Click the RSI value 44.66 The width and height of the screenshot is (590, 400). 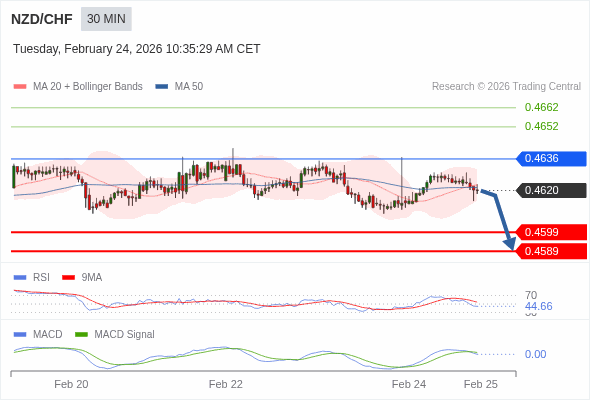pos(538,306)
